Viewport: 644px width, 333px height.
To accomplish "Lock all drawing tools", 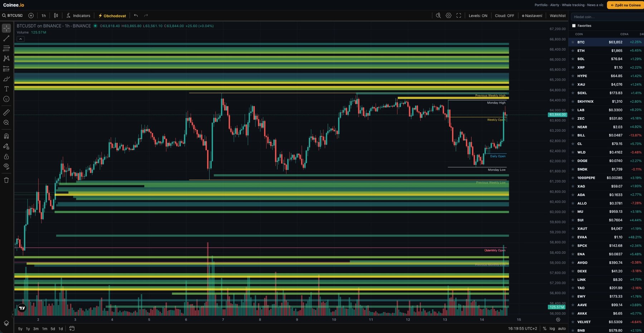I will pos(6,156).
